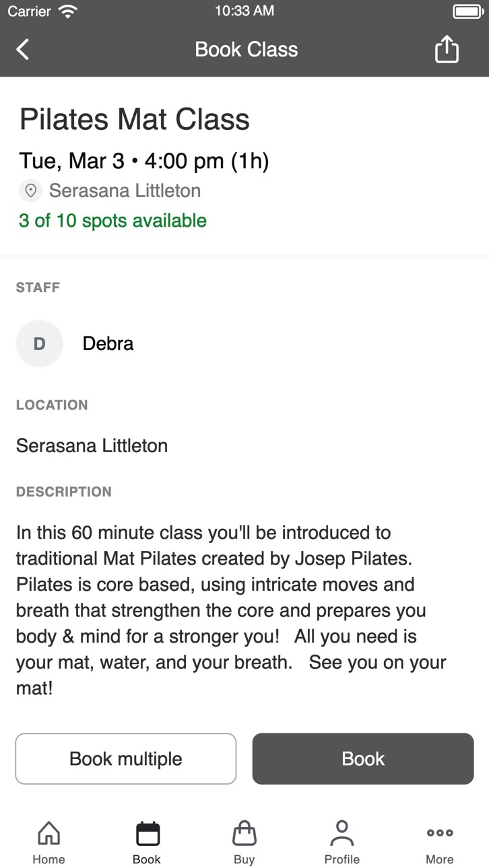Open the Profile person icon
Image resolution: width=489 pixels, height=868 pixels.
pyautogui.click(x=342, y=833)
